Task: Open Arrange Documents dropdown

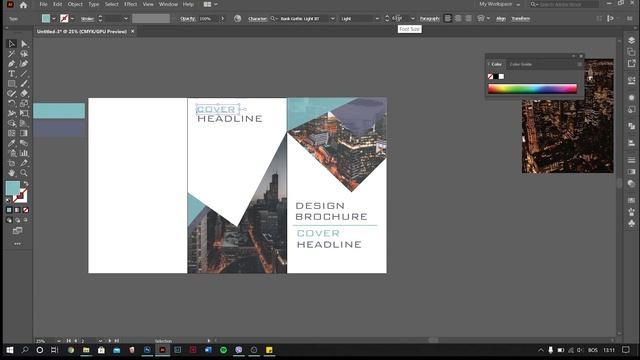Action: pyautogui.click(x=210, y=4)
